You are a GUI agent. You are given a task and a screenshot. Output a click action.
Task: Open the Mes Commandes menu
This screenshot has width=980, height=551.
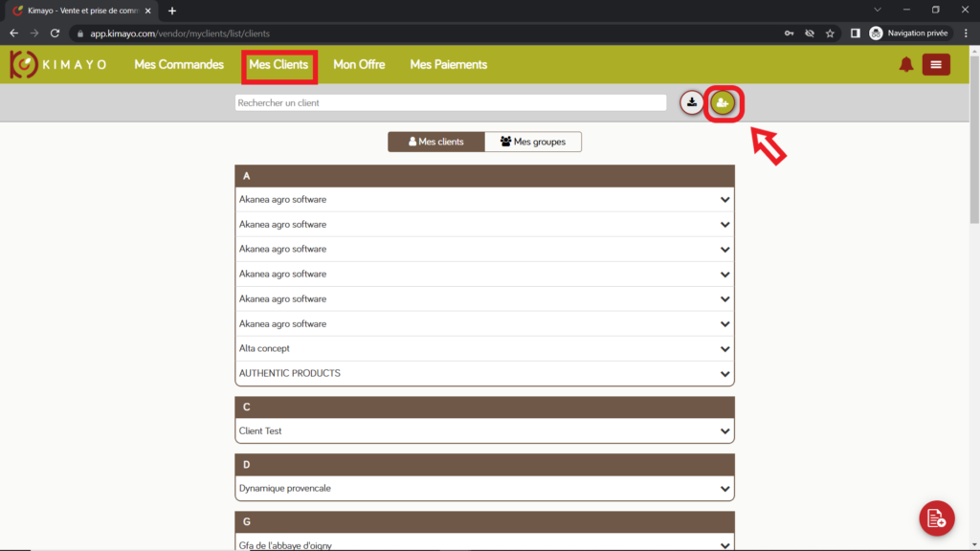(x=179, y=64)
